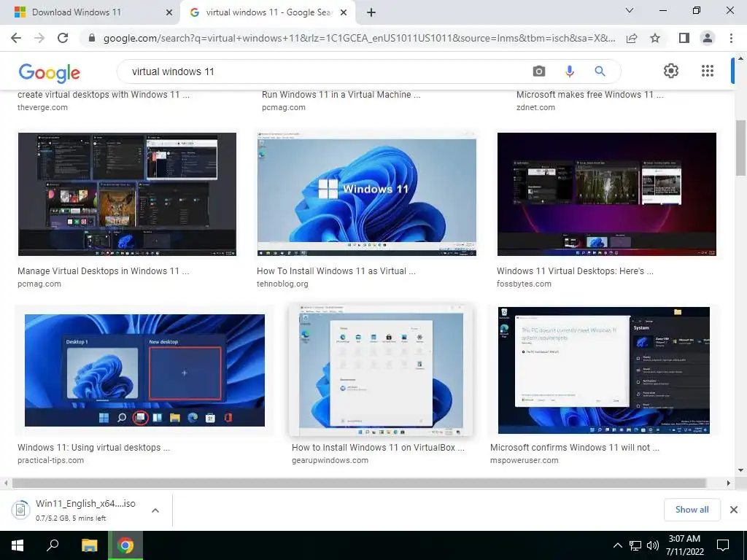This screenshot has height=560, width=747.
Task: Click 'Microsoft confirms Windows 11 will not' title
Action: click(575, 448)
